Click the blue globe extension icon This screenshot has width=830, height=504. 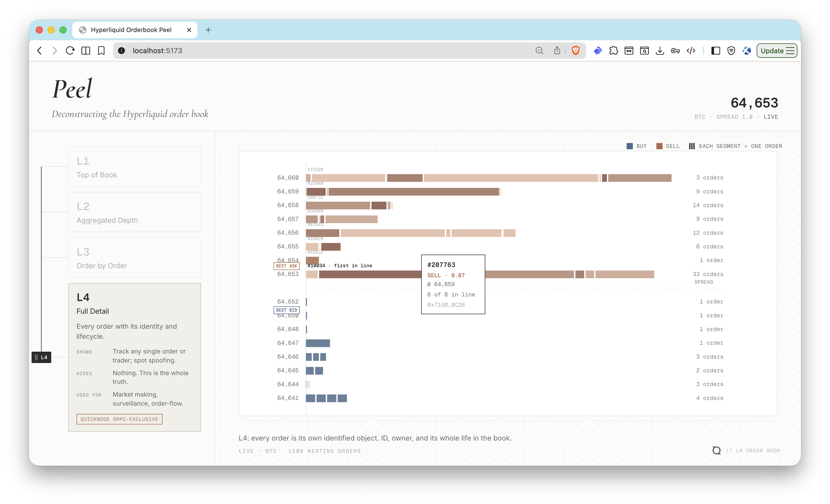pyautogui.click(x=747, y=51)
